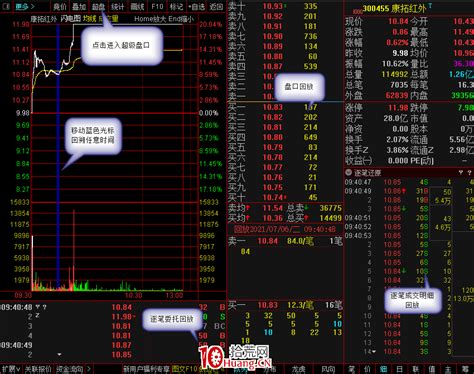Switch to the 龙虎 tab
The height and width of the screenshot is (374, 474).
(298, 369)
